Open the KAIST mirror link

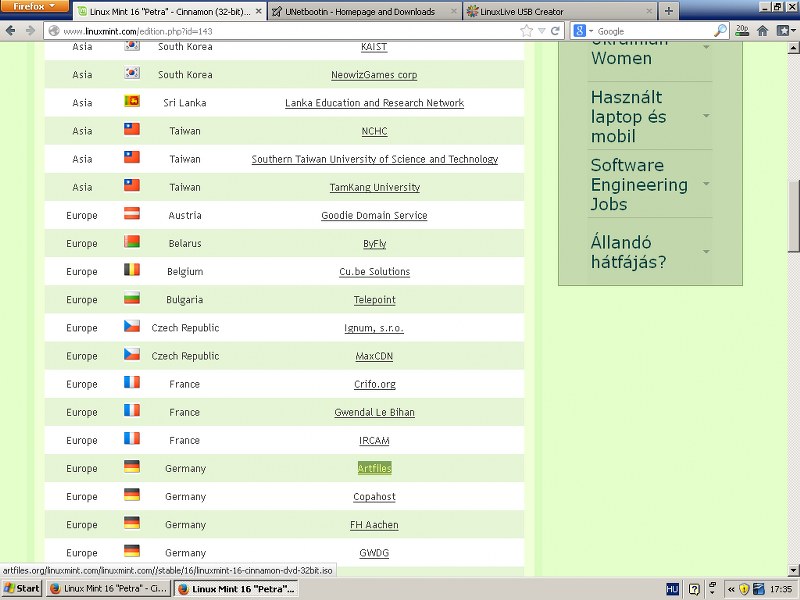tap(374, 47)
